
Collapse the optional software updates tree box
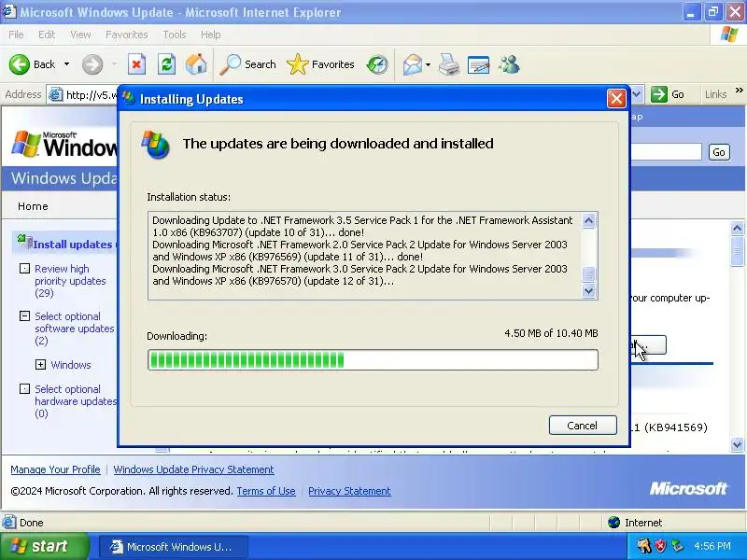[24, 316]
